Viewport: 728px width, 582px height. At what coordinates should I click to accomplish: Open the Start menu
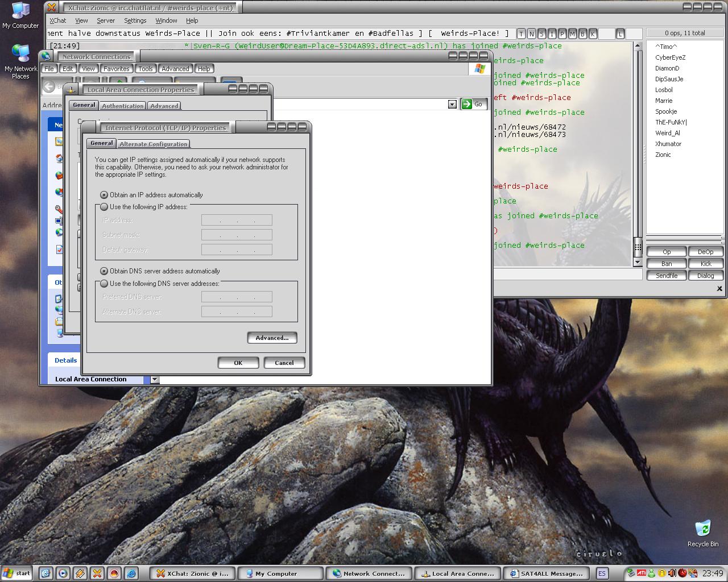pyautogui.click(x=16, y=573)
